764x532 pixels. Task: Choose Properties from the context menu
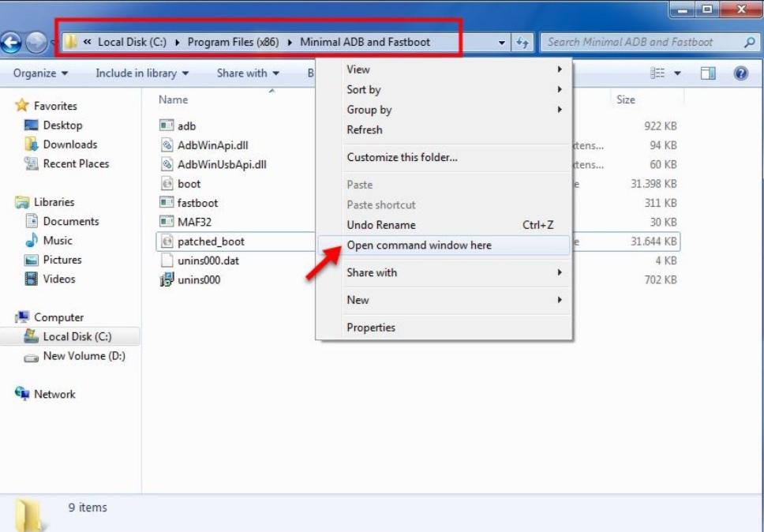(x=444, y=328)
